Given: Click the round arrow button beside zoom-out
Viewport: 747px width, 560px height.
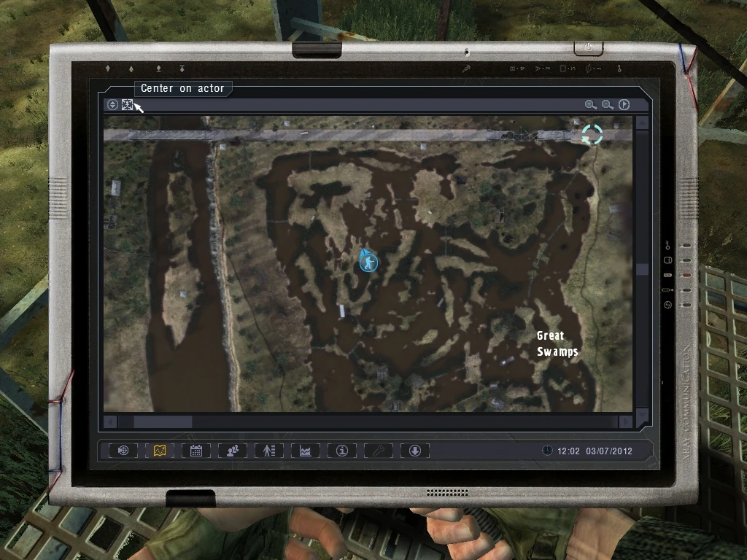Looking at the screenshot, I should (x=624, y=105).
